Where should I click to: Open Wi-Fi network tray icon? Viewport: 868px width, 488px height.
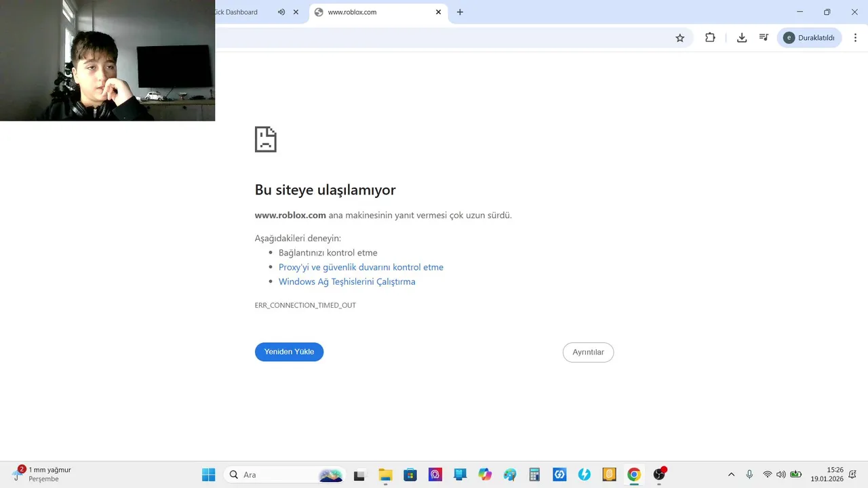pos(768,474)
